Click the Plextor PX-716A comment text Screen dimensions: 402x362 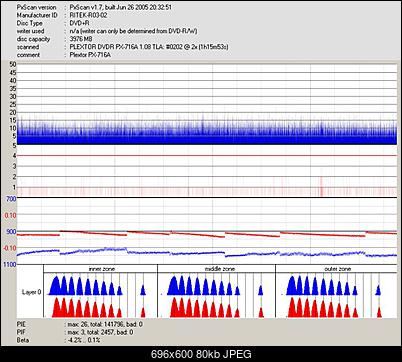(90, 55)
